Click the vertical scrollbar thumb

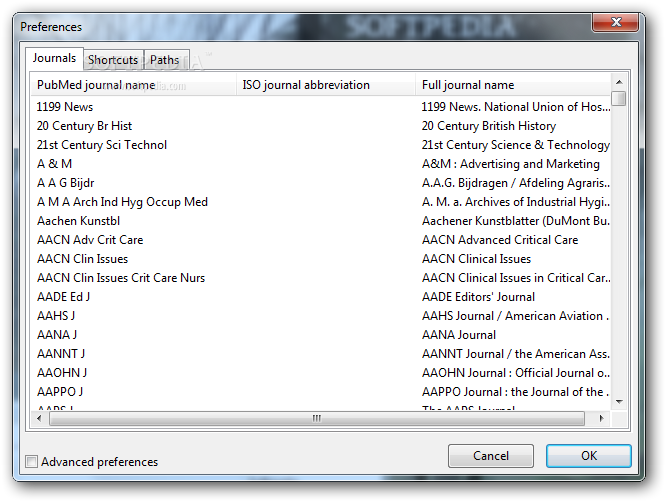click(619, 98)
